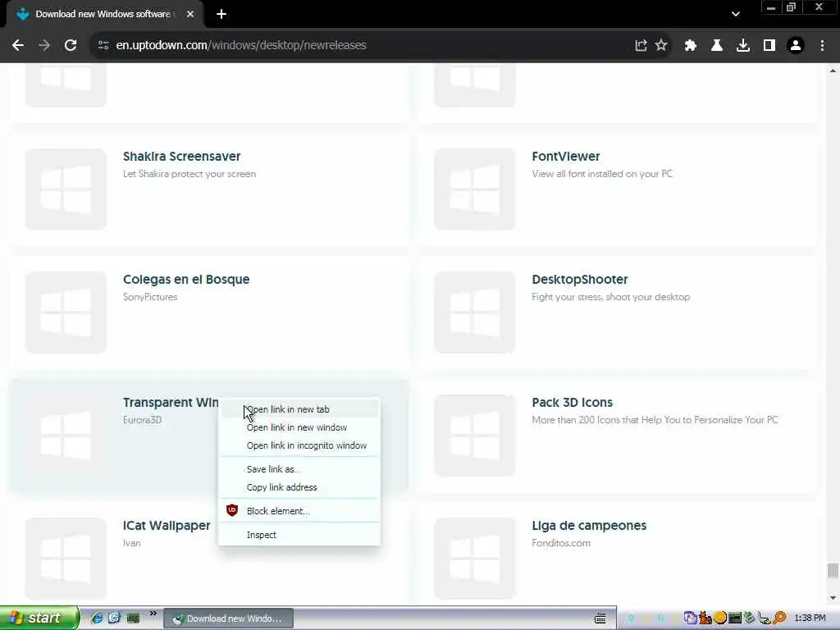The image size is (840, 630).
Task: Select Block element… from context menu
Action: pyautogui.click(x=299, y=511)
